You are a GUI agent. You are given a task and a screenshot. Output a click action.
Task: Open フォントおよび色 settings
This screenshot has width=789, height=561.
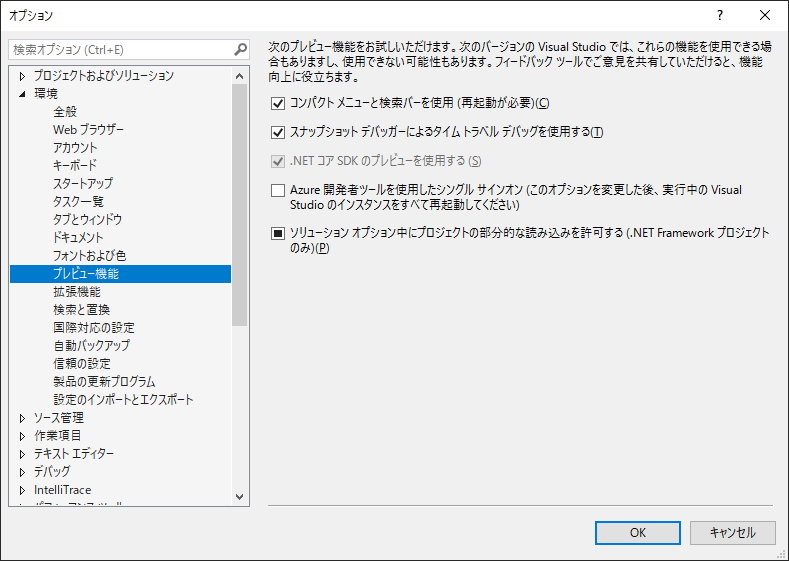[90, 256]
